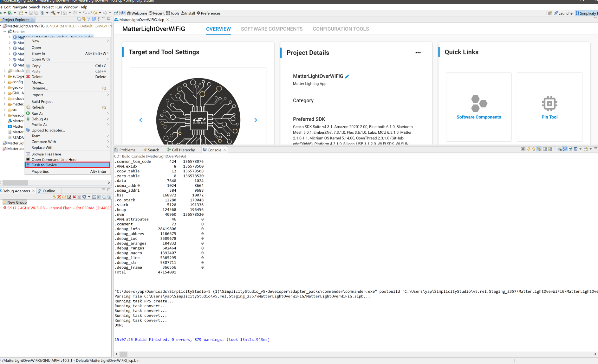
Task: Switch to CONFIGURATION TOOLS tab
Action: click(341, 29)
